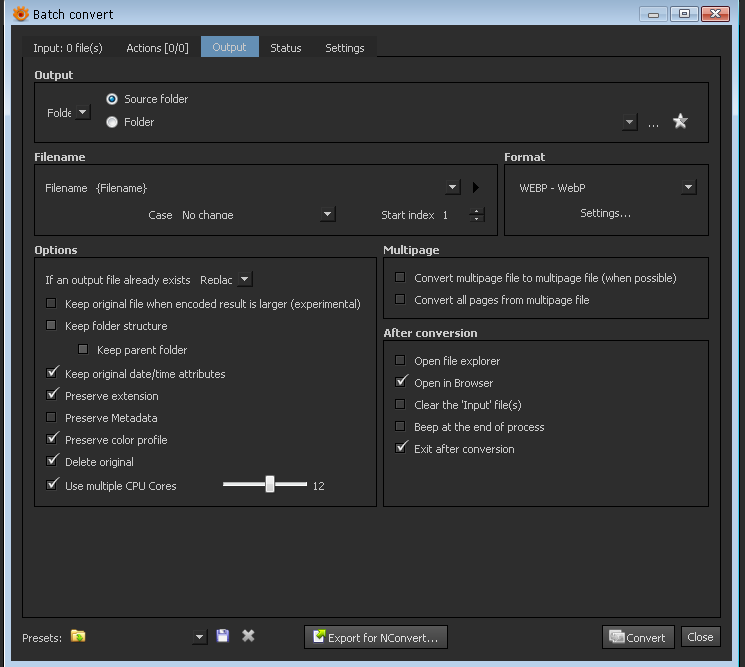Viewport: 745px width, 667px height.
Task: Click the XnView app icon in title bar
Action: point(20,14)
